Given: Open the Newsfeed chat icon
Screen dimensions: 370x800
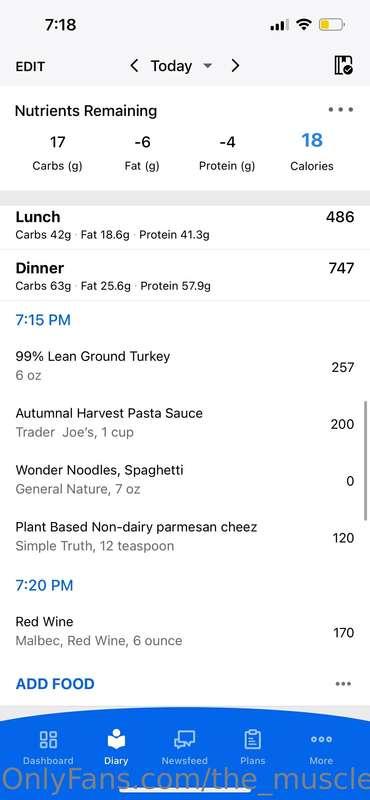Looking at the screenshot, I should click(x=184, y=739).
